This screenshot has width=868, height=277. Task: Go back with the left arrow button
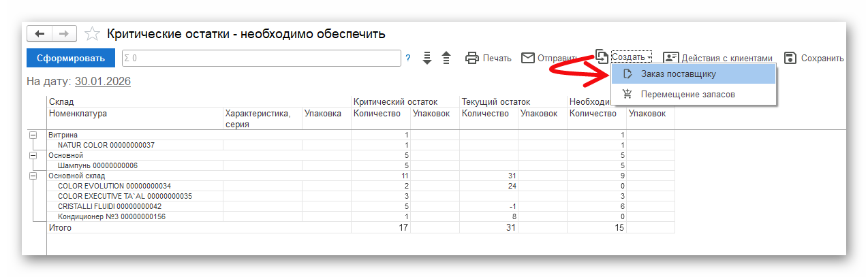(40, 33)
